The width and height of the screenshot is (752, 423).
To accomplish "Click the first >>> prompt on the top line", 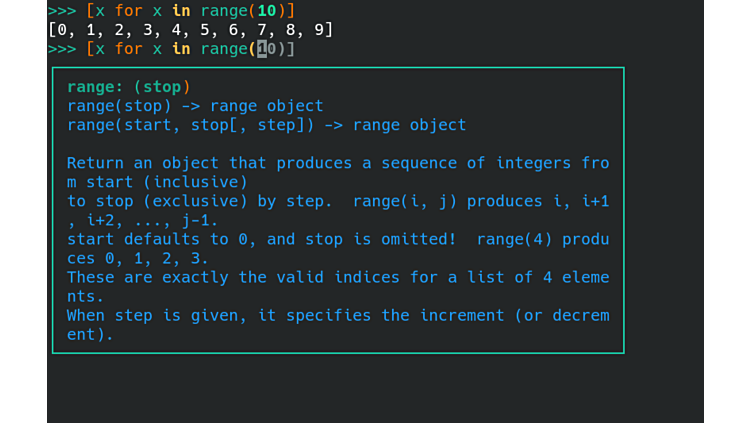I will coord(62,11).
